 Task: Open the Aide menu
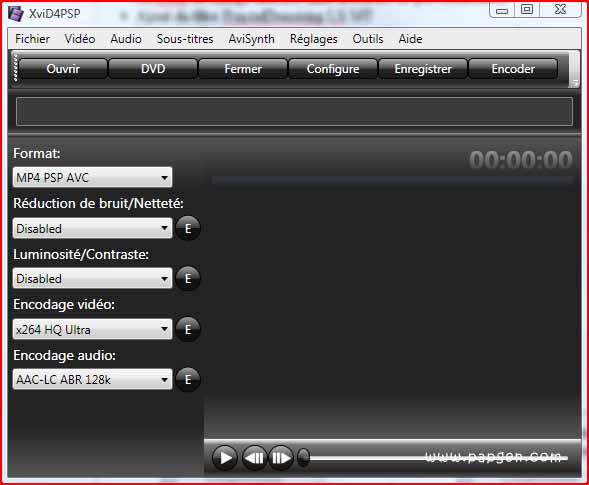[x=410, y=39]
